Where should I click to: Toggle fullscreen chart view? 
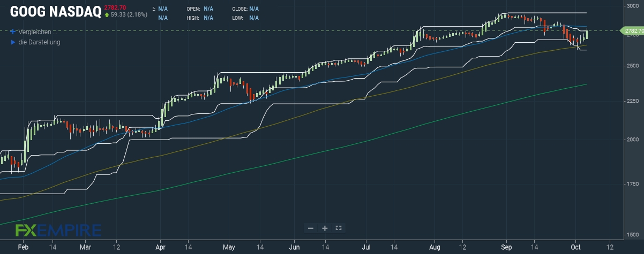tap(338, 228)
